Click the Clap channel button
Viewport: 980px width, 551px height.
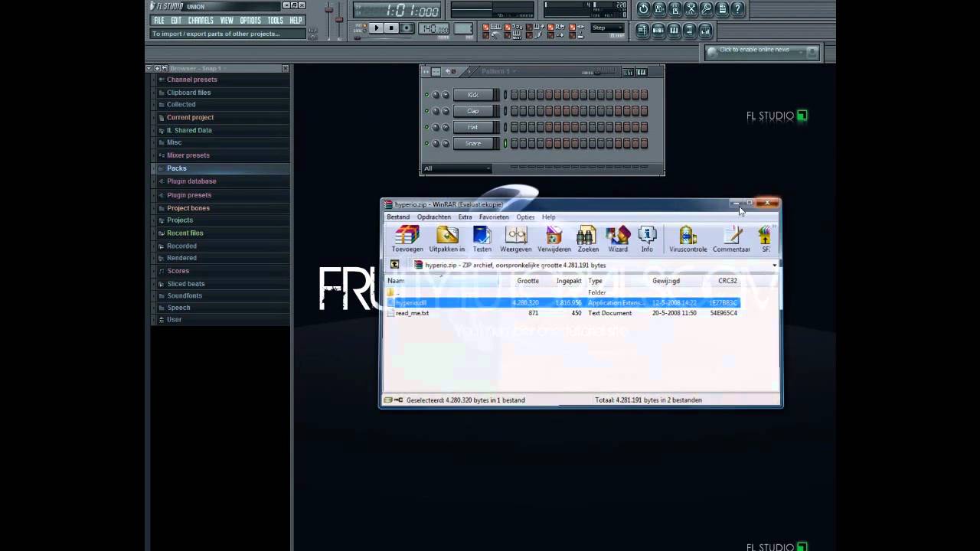point(473,111)
